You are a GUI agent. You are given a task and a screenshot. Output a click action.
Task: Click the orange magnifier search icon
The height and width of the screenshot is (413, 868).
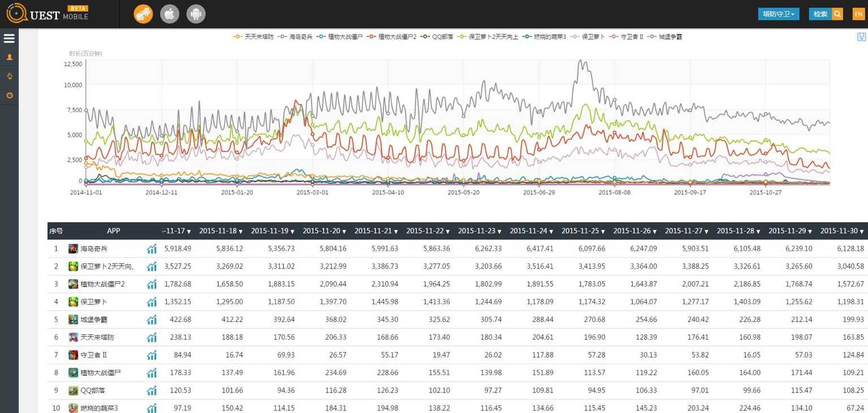coord(837,14)
